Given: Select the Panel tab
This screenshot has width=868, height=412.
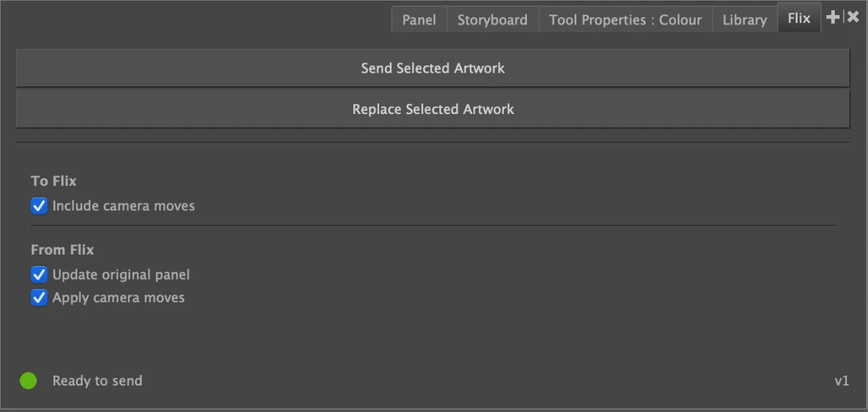Looking at the screenshot, I should click(x=418, y=20).
